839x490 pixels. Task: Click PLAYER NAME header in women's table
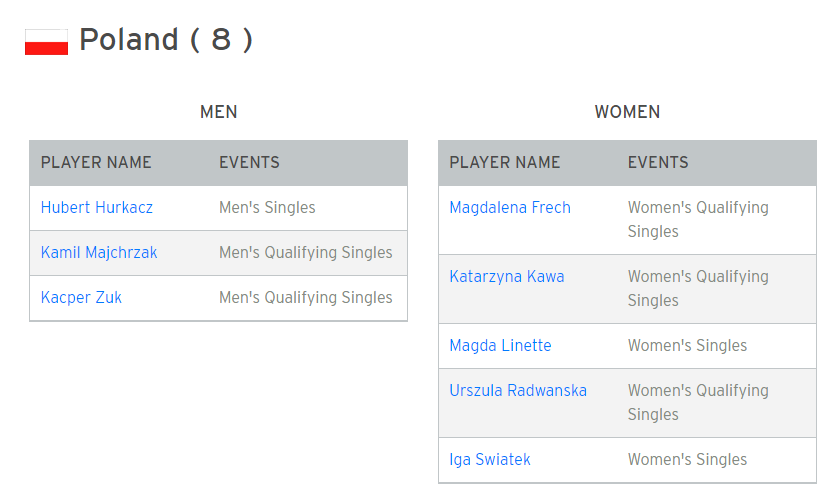coord(505,163)
